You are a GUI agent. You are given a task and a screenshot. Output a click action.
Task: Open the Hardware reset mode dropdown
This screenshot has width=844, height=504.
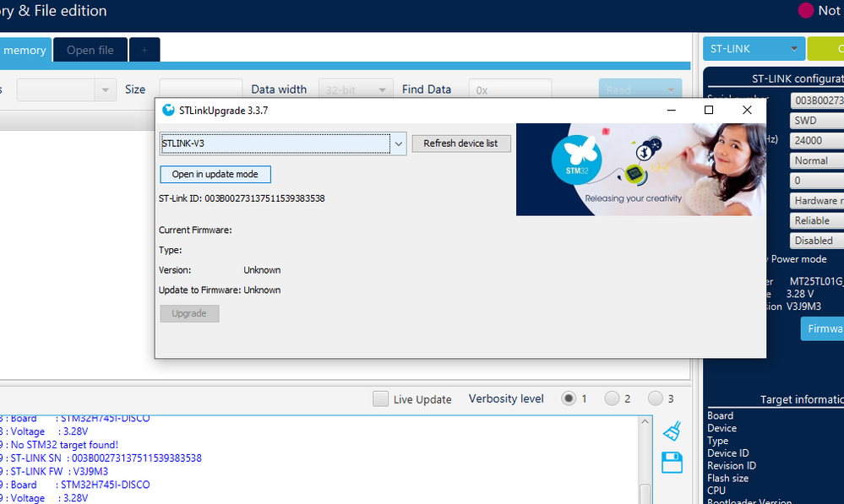click(817, 201)
